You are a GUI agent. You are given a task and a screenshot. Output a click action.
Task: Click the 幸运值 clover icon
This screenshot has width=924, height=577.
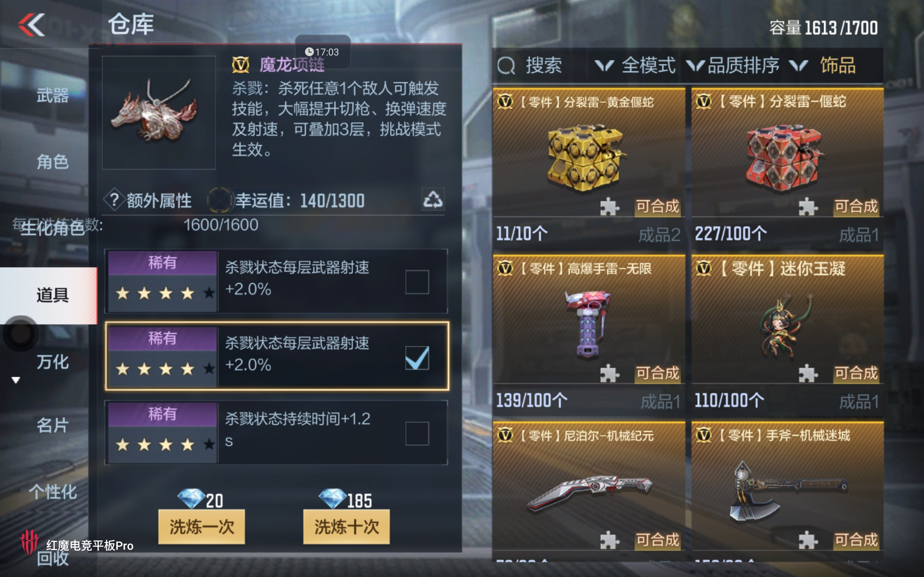tap(219, 200)
